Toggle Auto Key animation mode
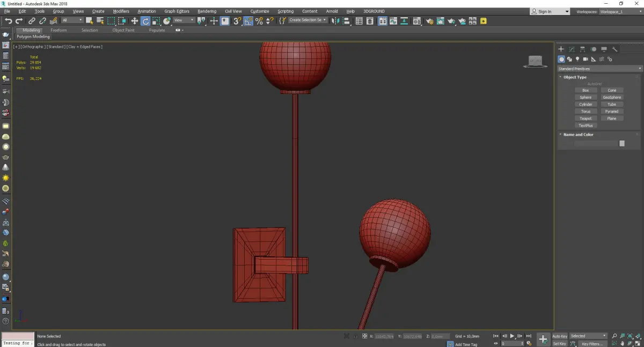This screenshot has width=644, height=347. (x=560, y=336)
